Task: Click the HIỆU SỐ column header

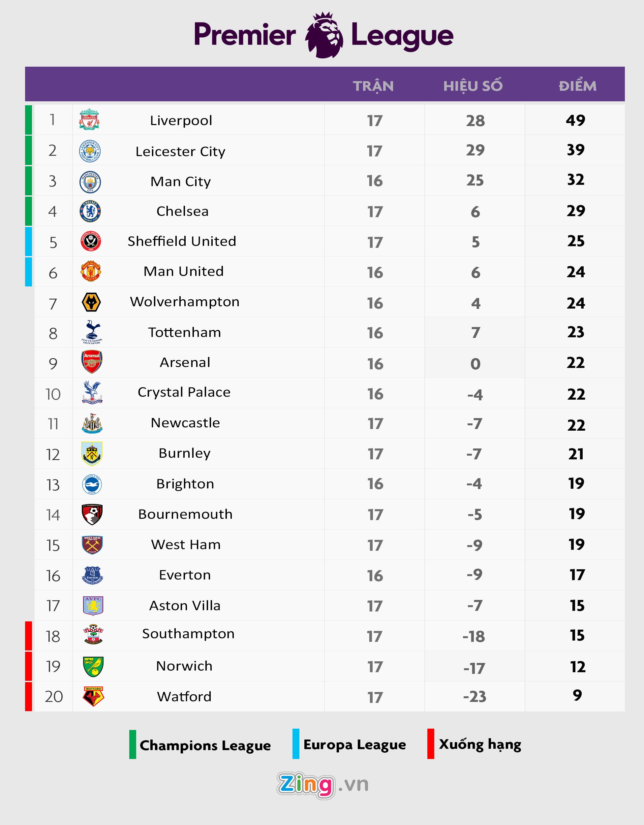Action: click(473, 86)
